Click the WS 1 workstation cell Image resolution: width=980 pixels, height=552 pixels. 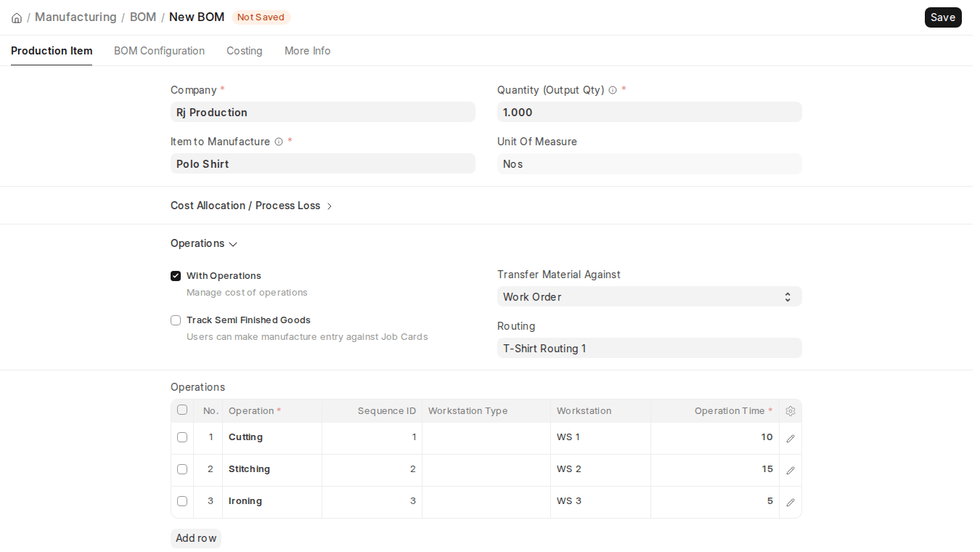[x=600, y=438]
